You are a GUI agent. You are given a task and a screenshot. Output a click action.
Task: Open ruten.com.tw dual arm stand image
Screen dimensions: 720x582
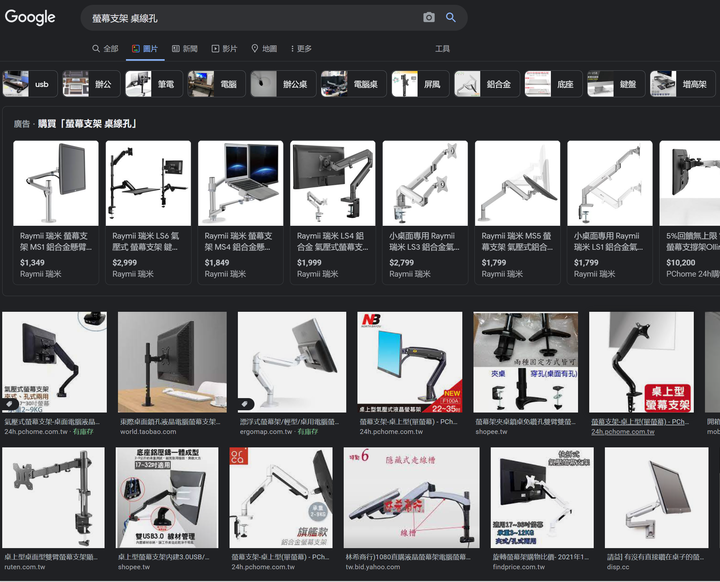click(x=53, y=497)
